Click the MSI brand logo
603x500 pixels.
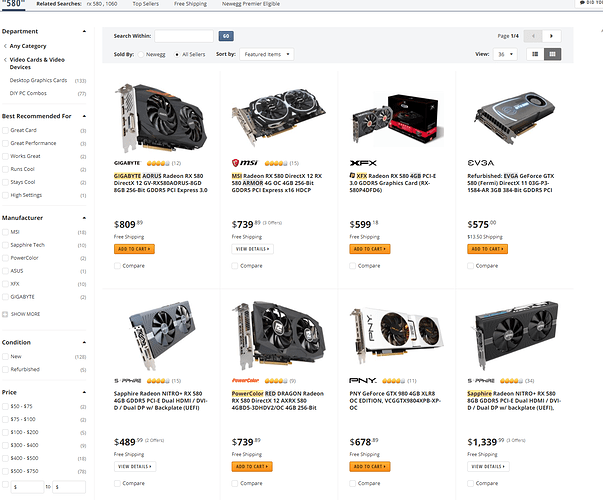coord(245,163)
